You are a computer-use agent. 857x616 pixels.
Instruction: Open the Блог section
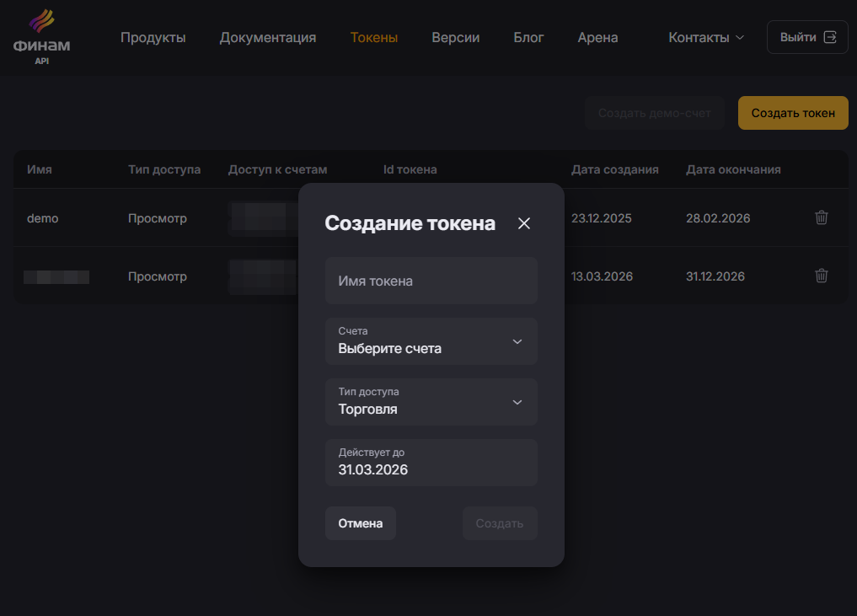[528, 37]
